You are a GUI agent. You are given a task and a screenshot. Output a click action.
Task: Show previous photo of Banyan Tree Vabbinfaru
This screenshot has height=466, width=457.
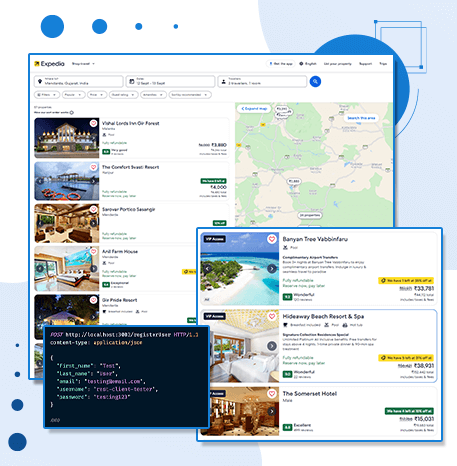(x=207, y=268)
